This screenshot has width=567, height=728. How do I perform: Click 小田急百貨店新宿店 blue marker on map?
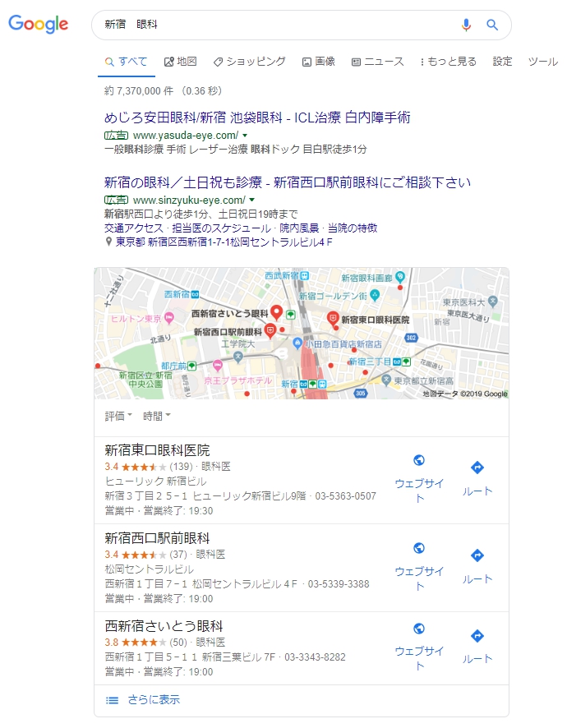[297, 343]
